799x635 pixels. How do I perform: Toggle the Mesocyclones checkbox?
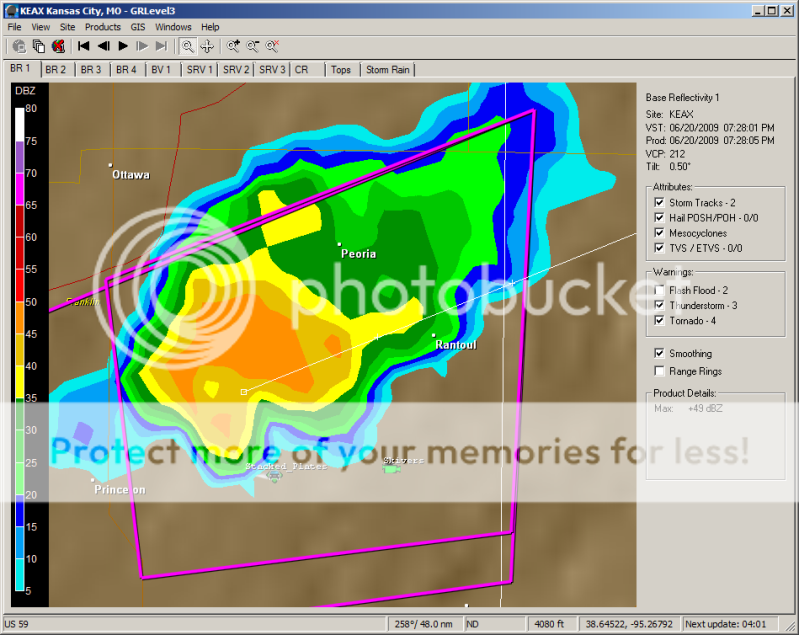click(x=659, y=233)
